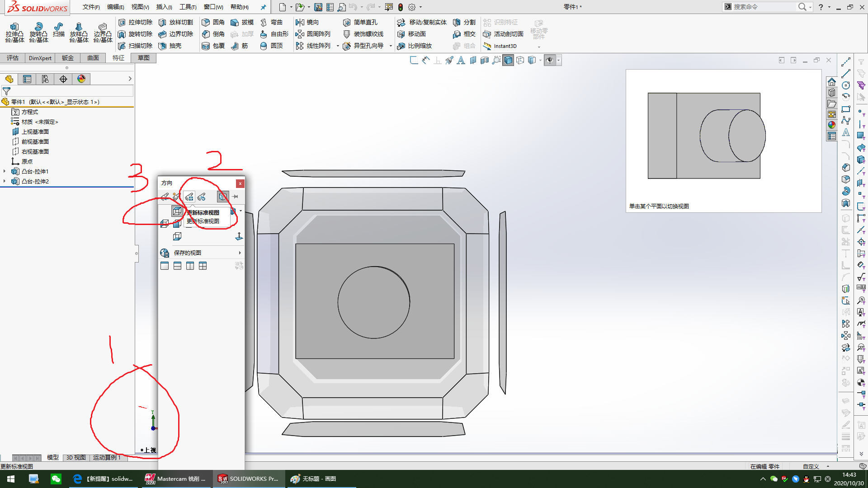Click Update Standard Views telescope icon

pyautogui.click(x=189, y=197)
